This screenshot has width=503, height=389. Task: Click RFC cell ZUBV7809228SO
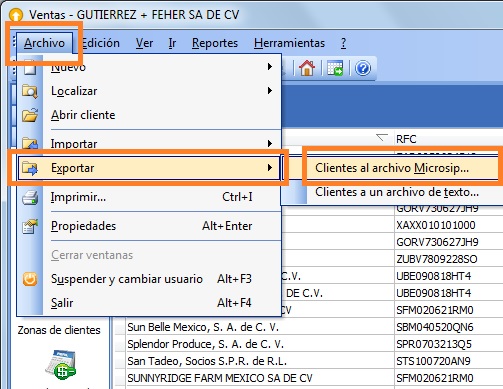tap(449, 259)
